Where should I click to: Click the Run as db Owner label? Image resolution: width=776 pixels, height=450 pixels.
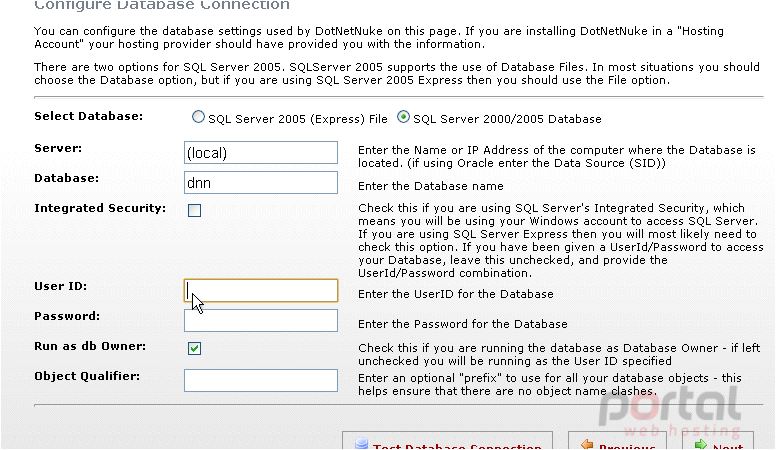point(90,346)
